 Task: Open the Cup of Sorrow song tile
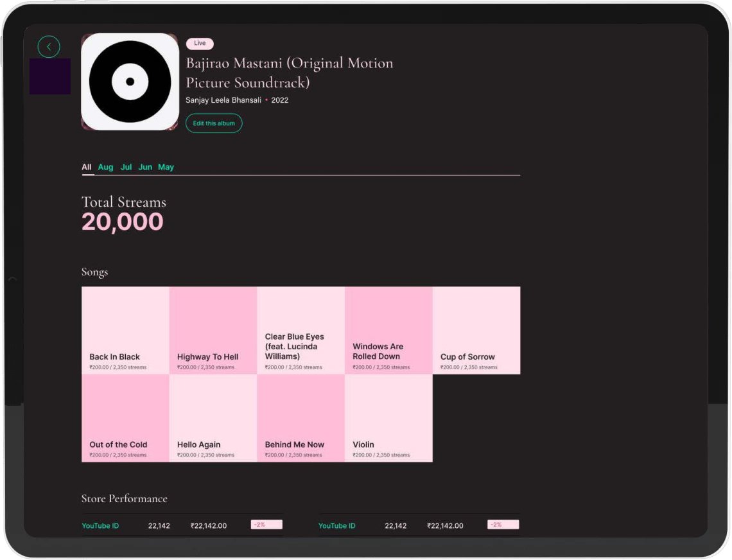tap(476, 330)
